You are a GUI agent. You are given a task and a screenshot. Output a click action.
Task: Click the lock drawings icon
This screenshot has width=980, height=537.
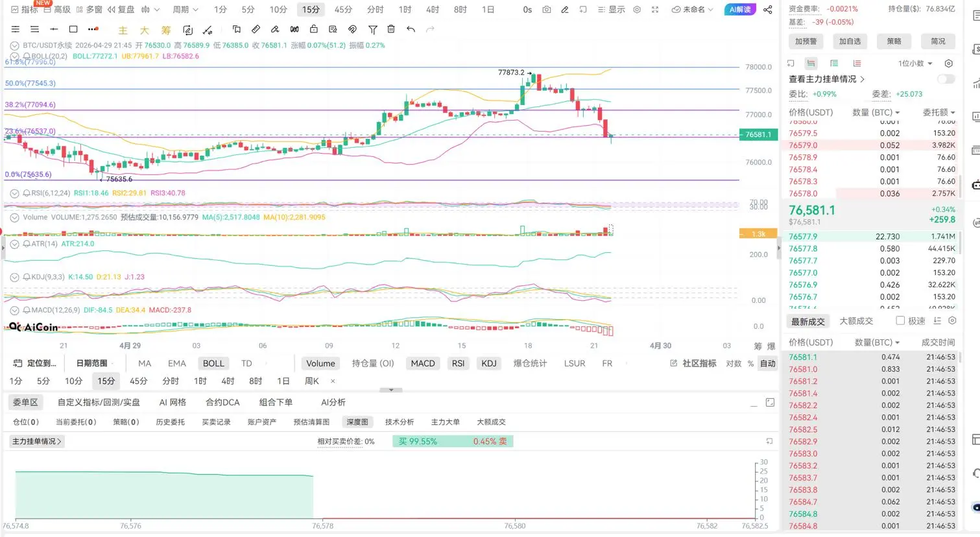314,29
